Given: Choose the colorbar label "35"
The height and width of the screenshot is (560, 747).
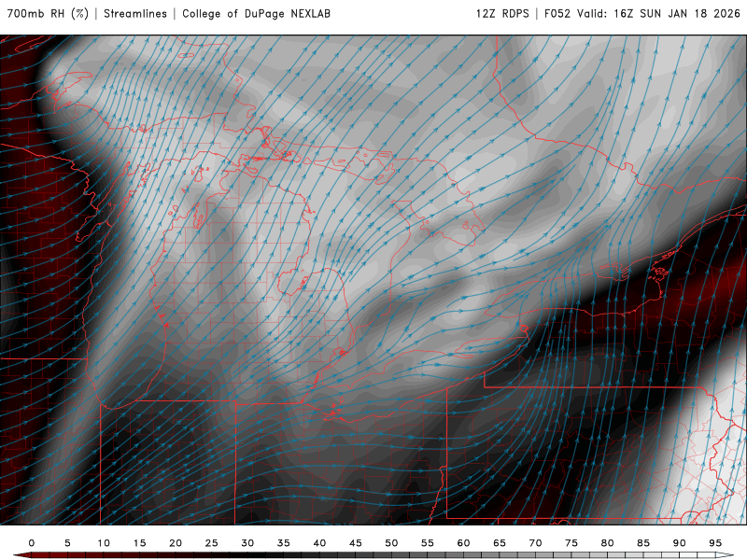Looking at the screenshot, I should [284, 543].
